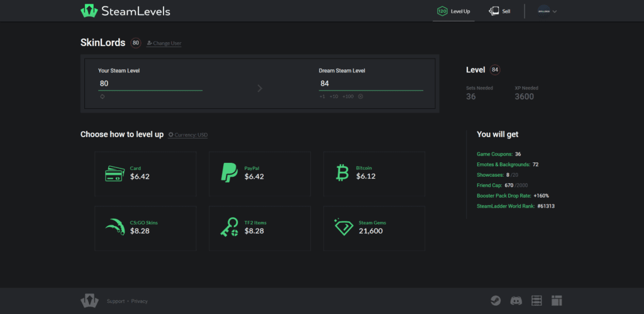Click the Change User link
This screenshot has height=314, width=644.
[164, 43]
